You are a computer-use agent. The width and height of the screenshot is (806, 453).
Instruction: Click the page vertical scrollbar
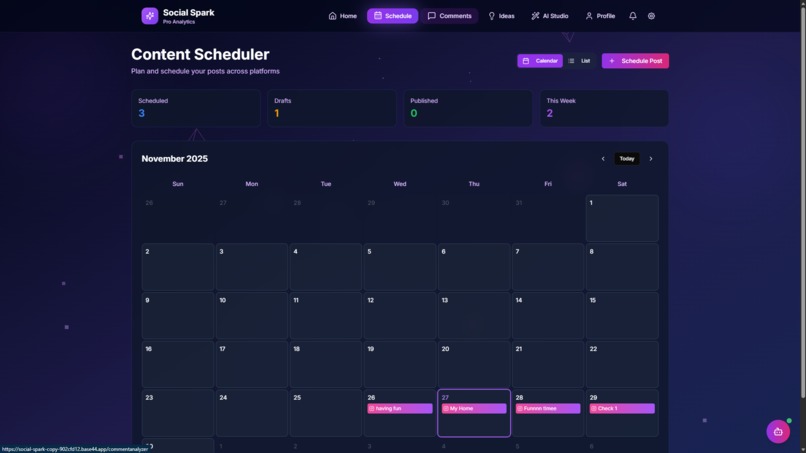(803, 201)
